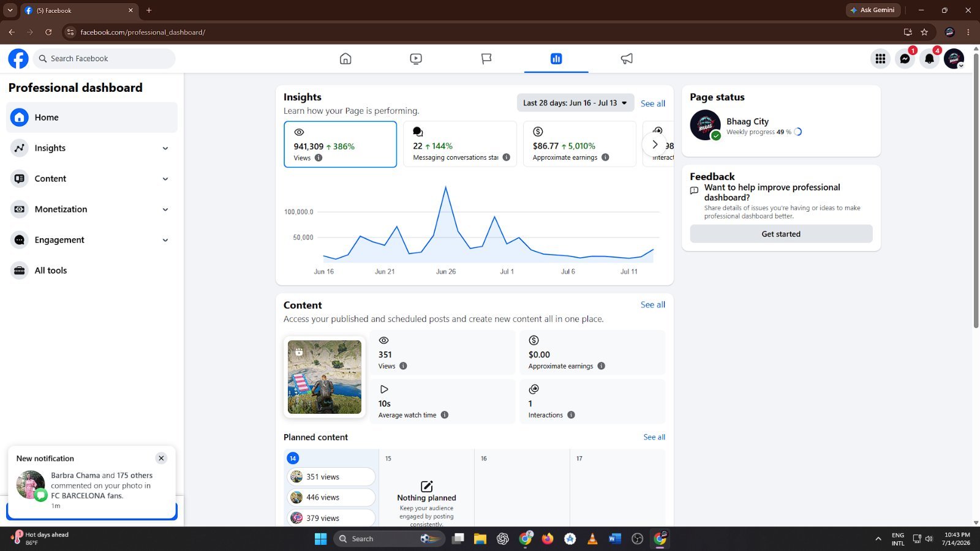Open the Windows Start menu
This screenshot has width=980, height=551.
click(320, 539)
